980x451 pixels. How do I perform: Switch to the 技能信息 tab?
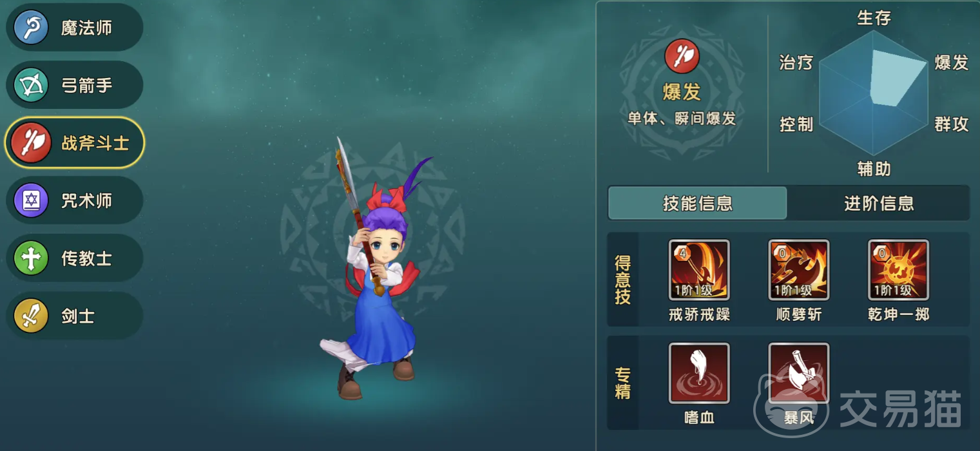(698, 204)
